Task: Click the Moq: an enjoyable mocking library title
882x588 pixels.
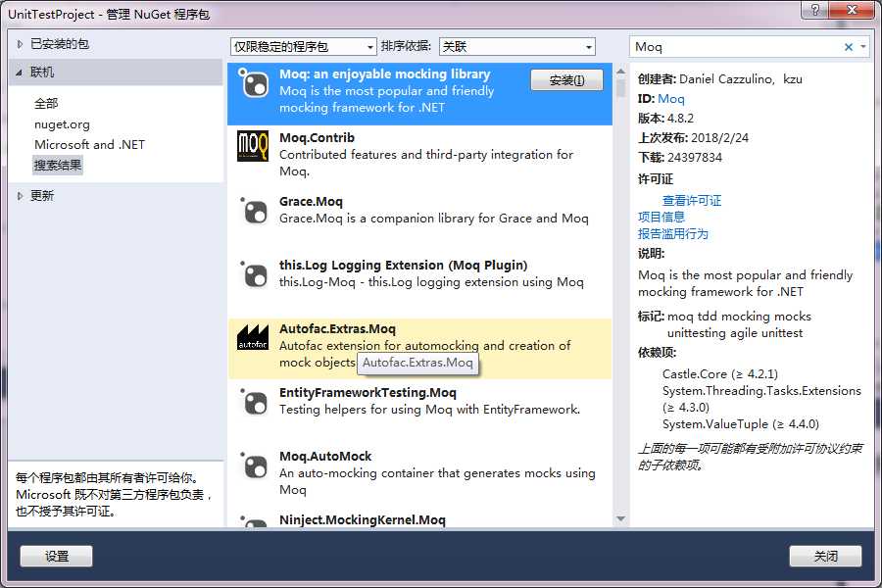Action: [385, 74]
